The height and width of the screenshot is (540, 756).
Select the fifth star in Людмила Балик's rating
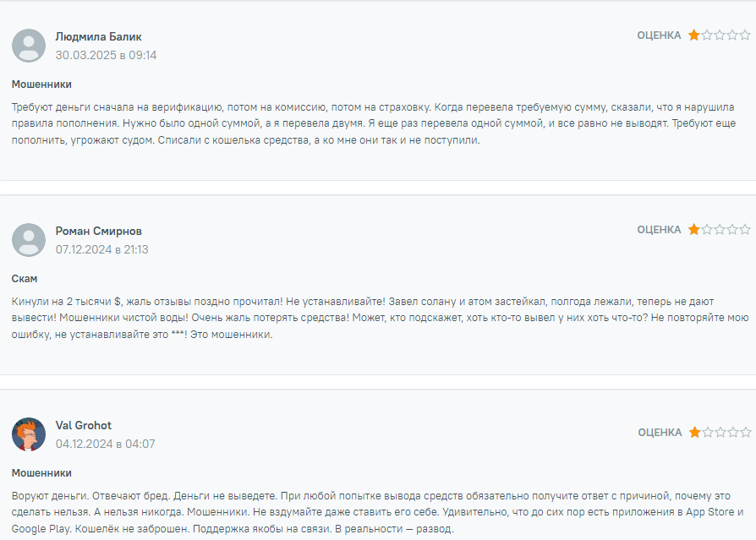(745, 35)
